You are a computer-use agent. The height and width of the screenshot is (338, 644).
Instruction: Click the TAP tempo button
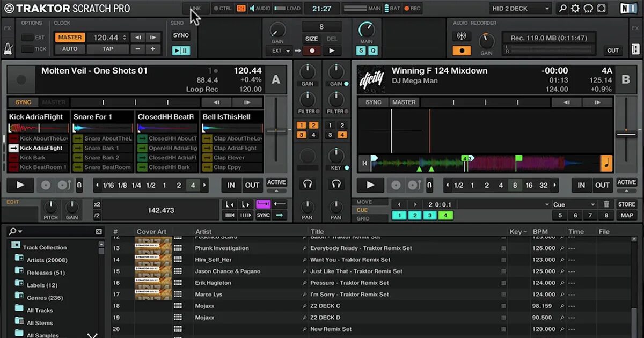[108, 49]
